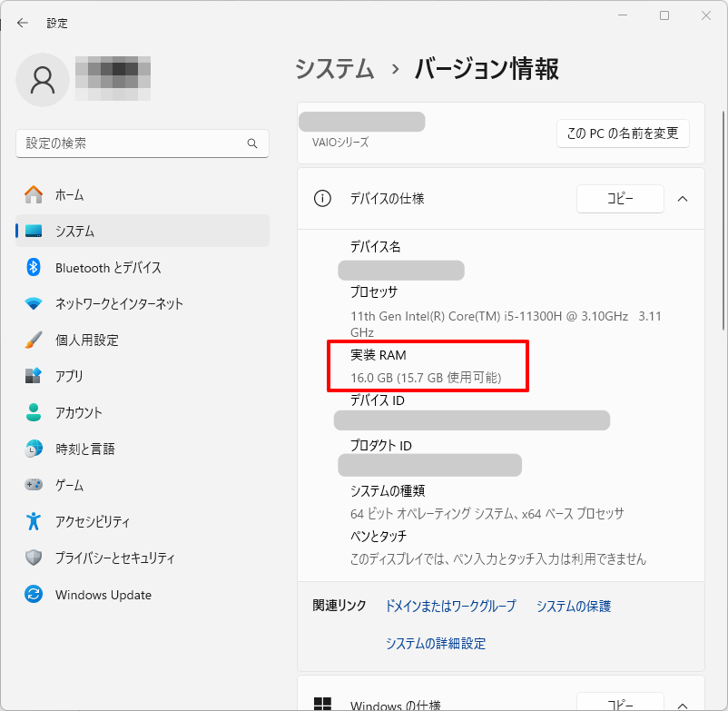Viewport: 728px width, 711px height.
Task: Click the back arrow beside 設定
Action: (23, 23)
